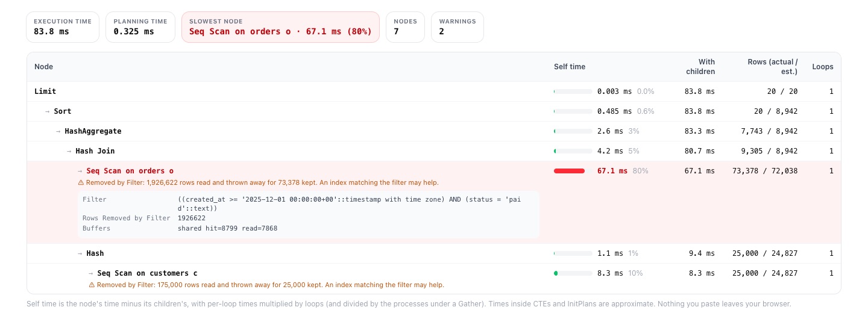
Task: Select the Hash Join node row
Action: click(x=433, y=151)
